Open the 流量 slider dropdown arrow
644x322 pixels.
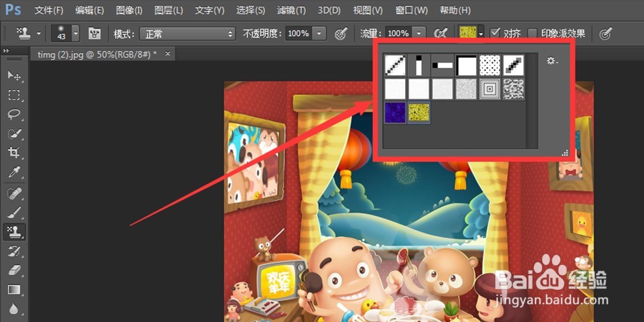419,34
